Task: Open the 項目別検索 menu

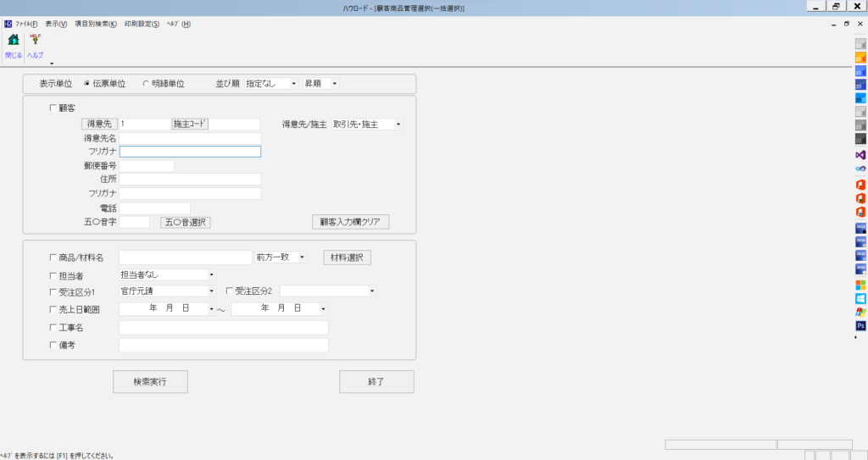Action: [96, 24]
